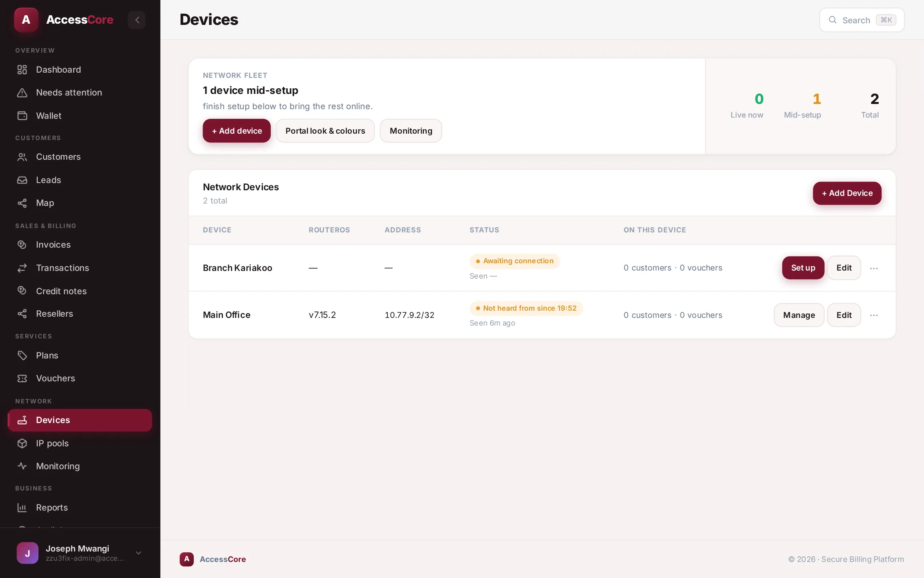Click the Not heard from since 19:52 badge
The height and width of the screenshot is (578, 924).
point(526,308)
